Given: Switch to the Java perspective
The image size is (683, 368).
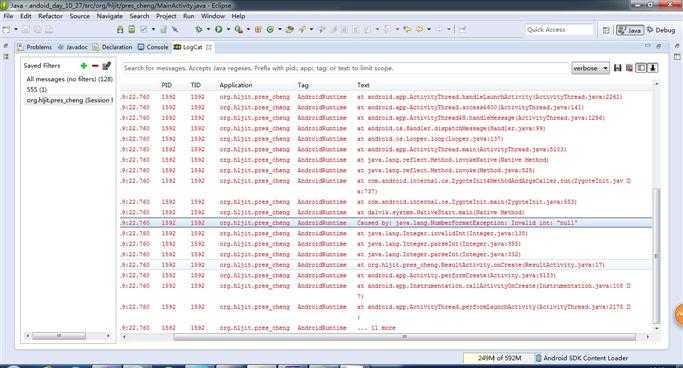Looking at the screenshot, I should 630,30.
